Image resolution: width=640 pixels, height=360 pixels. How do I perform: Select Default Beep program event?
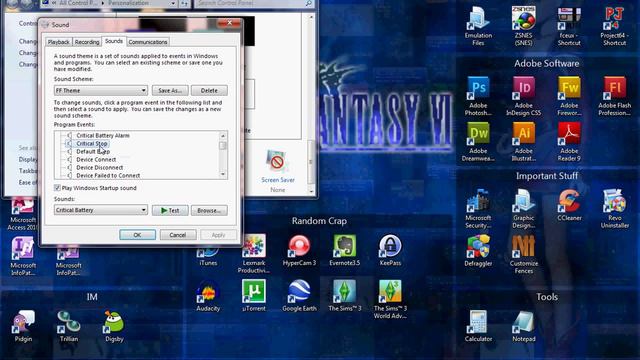(x=93, y=151)
